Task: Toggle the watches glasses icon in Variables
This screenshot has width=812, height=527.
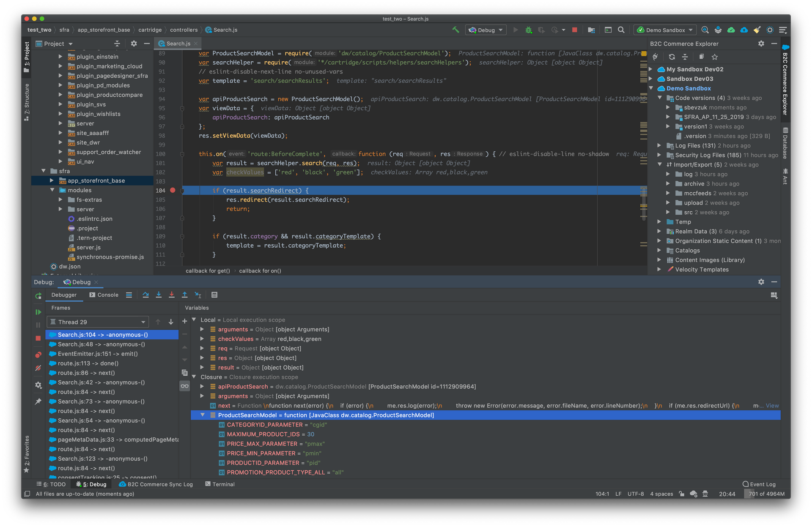Action: pos(184,386)
